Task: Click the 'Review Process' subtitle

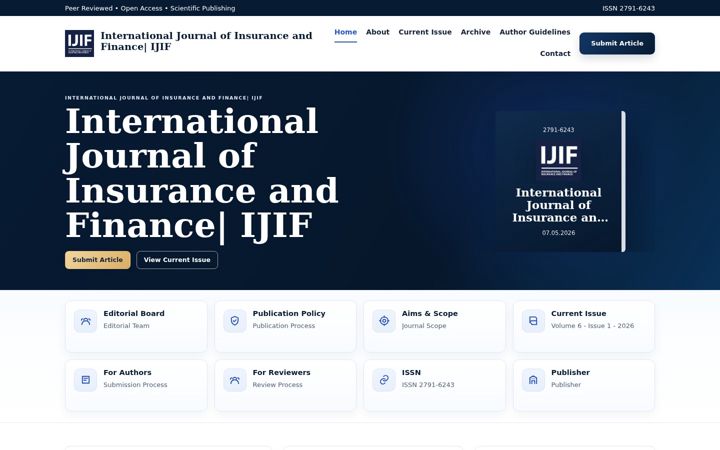Action: click(277, 385)
